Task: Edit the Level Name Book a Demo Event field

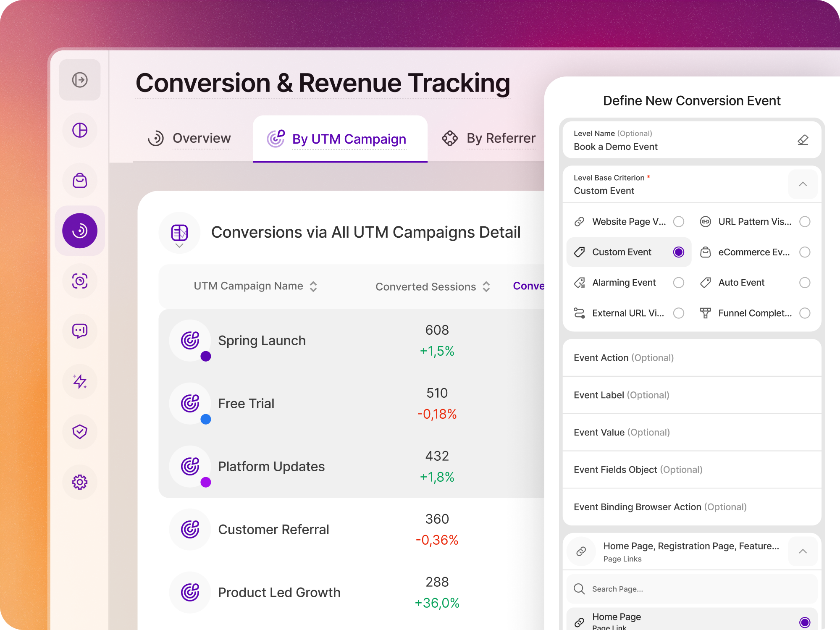Action: [692, 140]
